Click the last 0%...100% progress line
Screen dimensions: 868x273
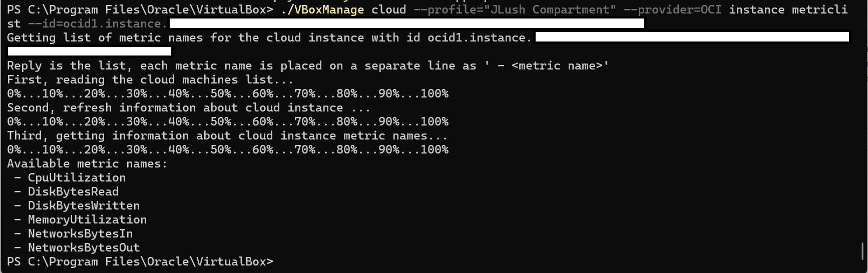[228, 149]
